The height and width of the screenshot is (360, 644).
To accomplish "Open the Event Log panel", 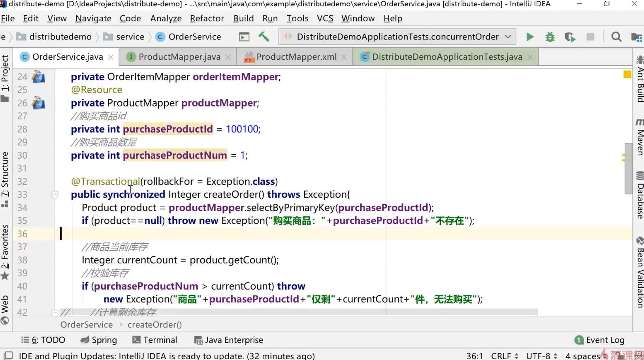I will pos(600,340).
